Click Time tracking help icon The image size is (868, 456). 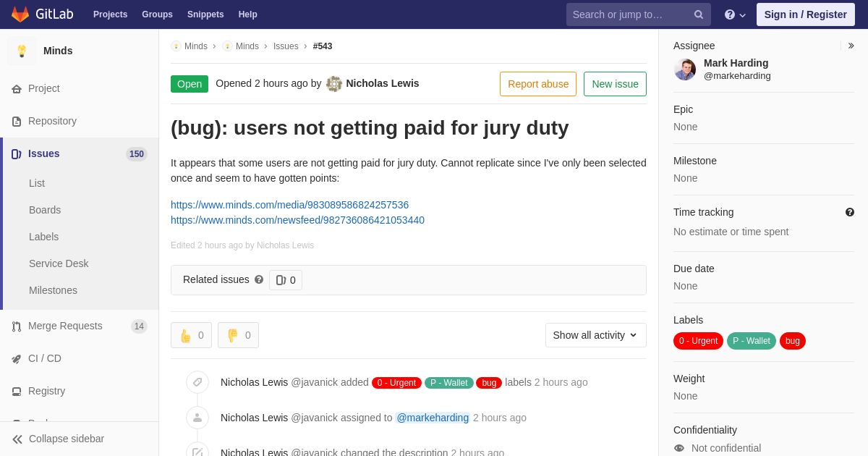click(850, 212)
